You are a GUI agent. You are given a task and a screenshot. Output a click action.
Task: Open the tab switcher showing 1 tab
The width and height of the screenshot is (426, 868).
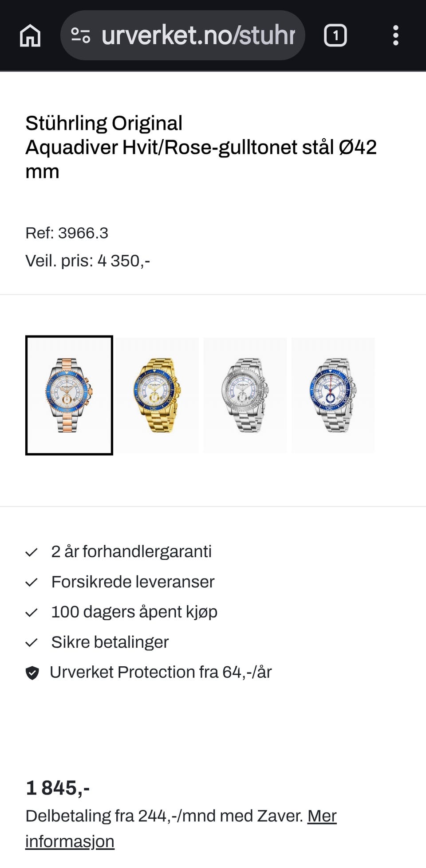[x=335, y=35]
